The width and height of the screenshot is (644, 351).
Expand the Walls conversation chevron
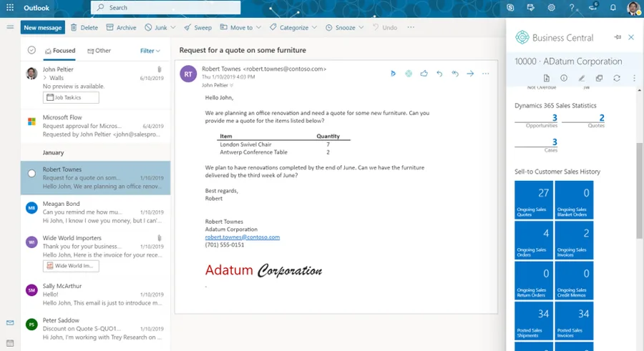[45, 78]
